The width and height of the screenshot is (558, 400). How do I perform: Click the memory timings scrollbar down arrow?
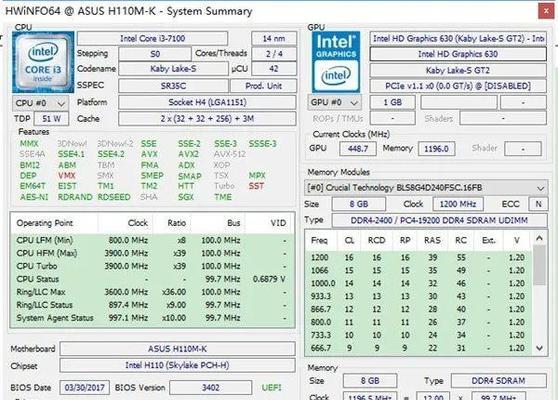click(539, 348)
